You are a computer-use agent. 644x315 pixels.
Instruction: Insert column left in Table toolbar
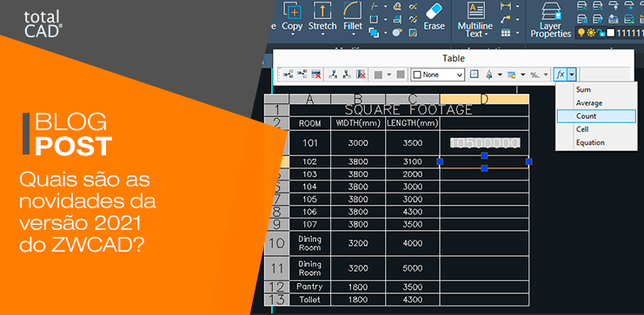tap(333, 75)
